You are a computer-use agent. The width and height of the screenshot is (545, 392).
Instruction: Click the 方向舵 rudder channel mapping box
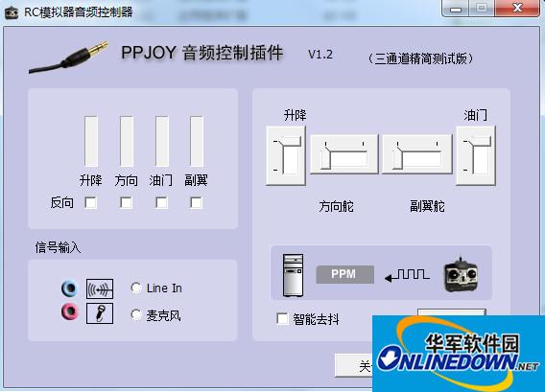(344, 154)
